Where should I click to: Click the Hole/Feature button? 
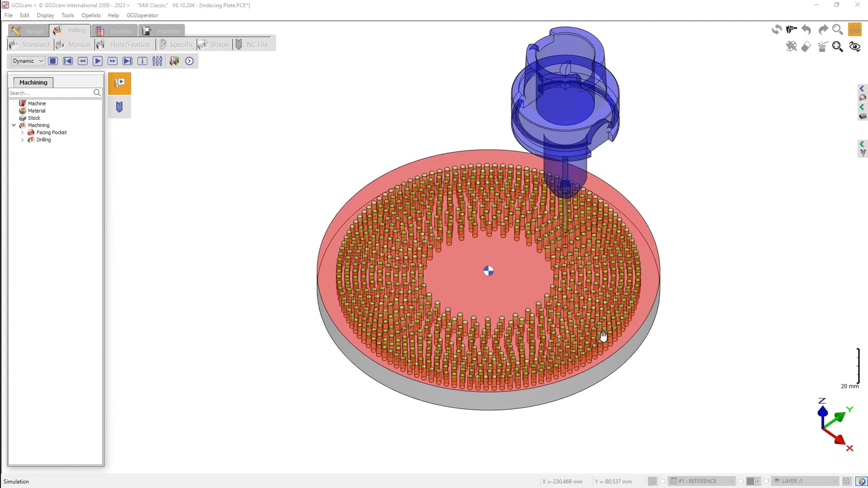[124, 44]
